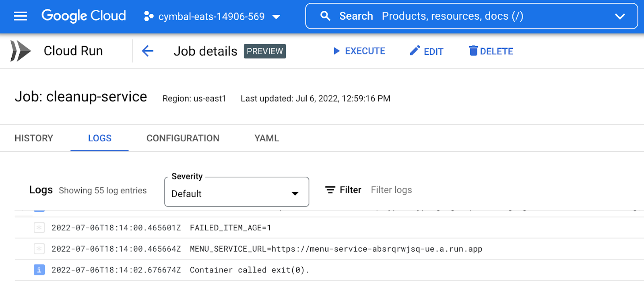Click the Cloud Run product icon

(x=20, y=51)
